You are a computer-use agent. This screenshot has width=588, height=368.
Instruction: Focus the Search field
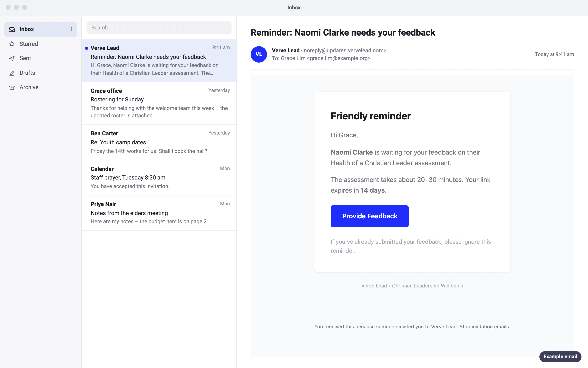159,28
